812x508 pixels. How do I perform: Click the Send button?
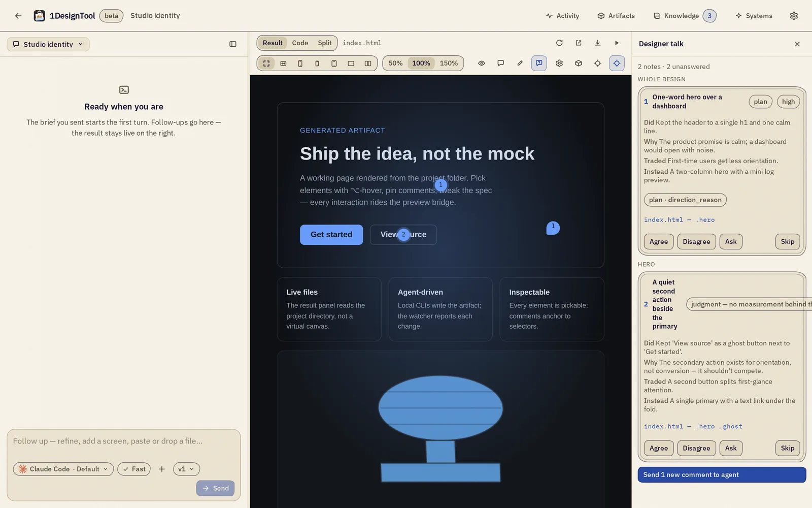pos(216,488)
